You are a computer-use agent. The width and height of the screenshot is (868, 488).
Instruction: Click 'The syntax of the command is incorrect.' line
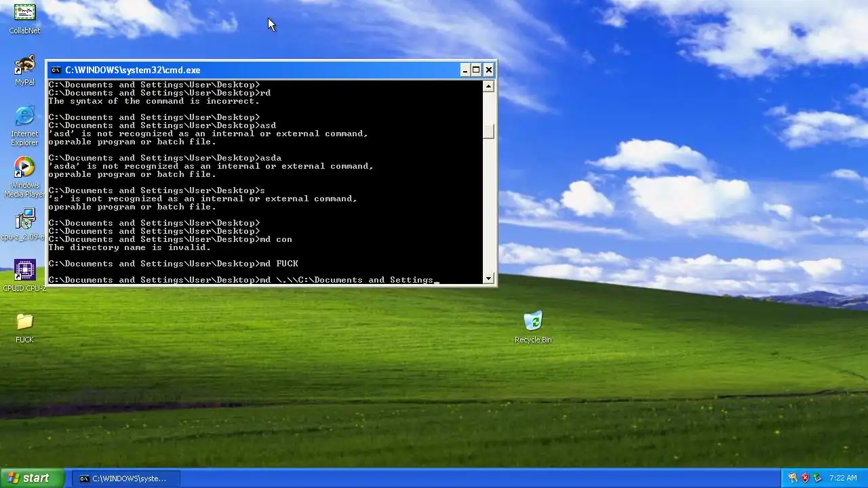(154, 101)
